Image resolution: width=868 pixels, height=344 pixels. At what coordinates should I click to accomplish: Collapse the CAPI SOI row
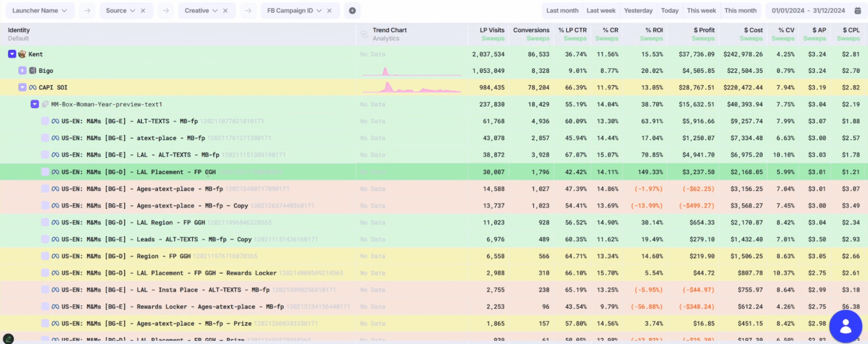click(22, 88)
